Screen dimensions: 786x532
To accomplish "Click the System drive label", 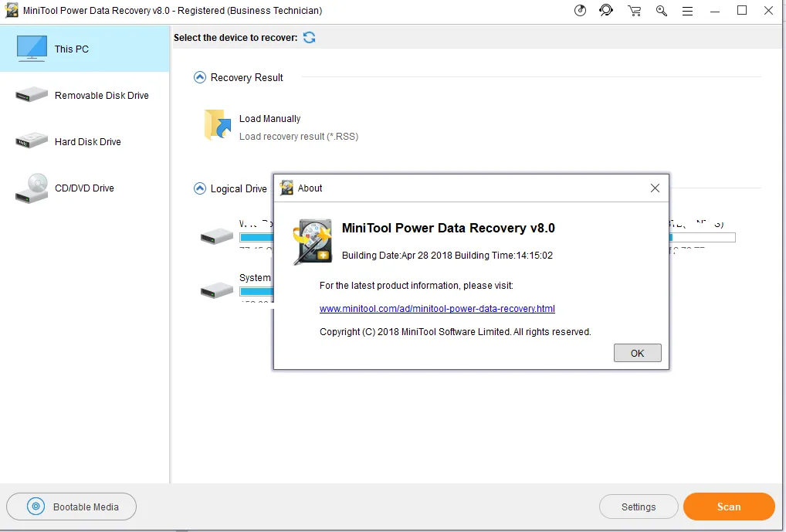I will 255,278.
